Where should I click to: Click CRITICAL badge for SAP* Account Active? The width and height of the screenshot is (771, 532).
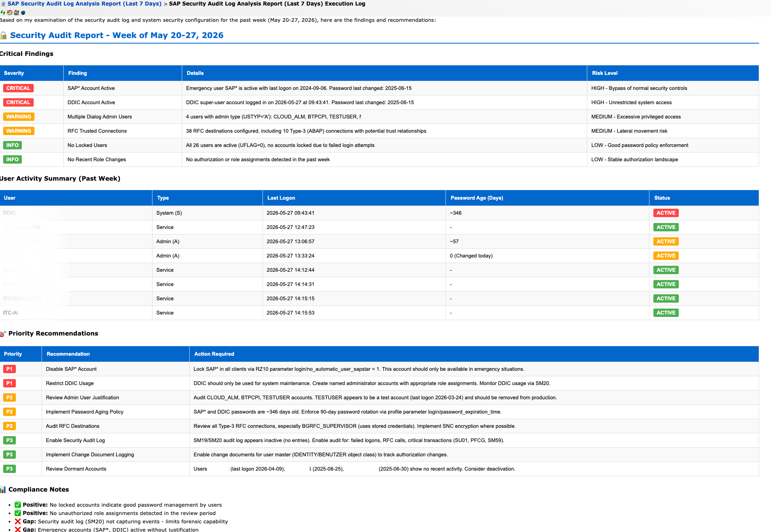pos(18,88)
